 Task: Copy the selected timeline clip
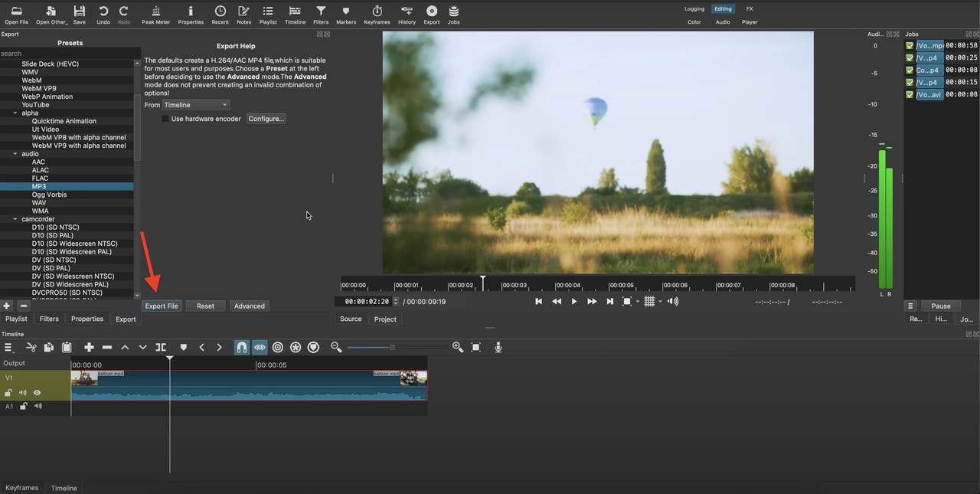(x=49, y=348)
